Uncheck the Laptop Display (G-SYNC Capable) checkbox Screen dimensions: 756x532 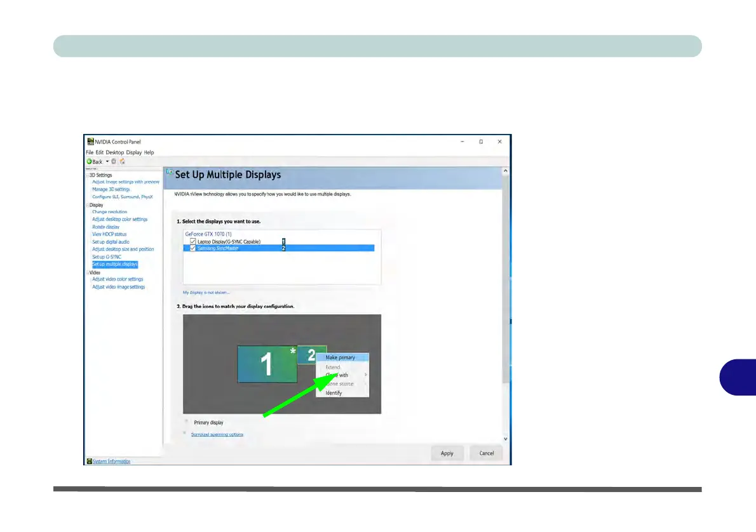tap(193, 241)
